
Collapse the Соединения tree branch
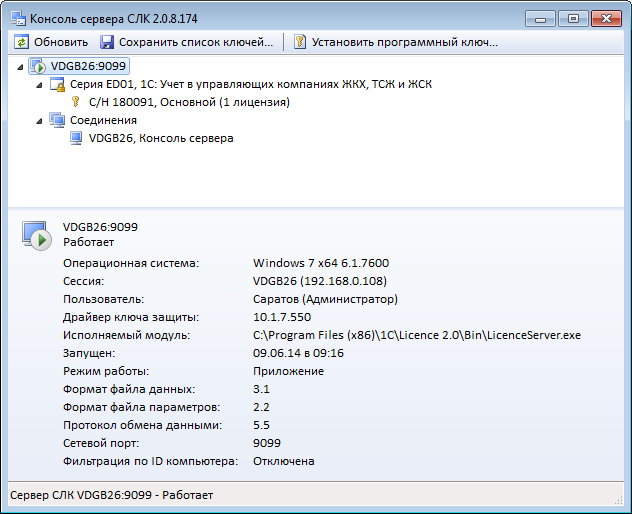click(39, 121)
